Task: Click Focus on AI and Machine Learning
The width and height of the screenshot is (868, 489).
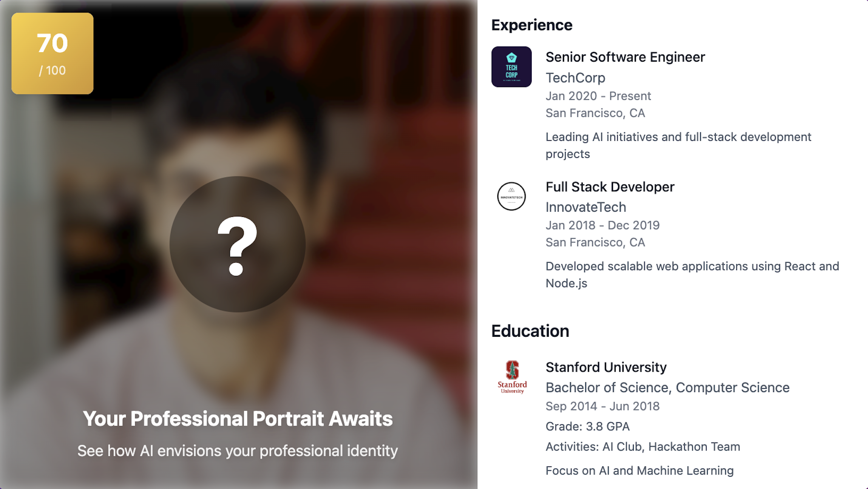Action: pyautogui.click(x=639, y=471)
